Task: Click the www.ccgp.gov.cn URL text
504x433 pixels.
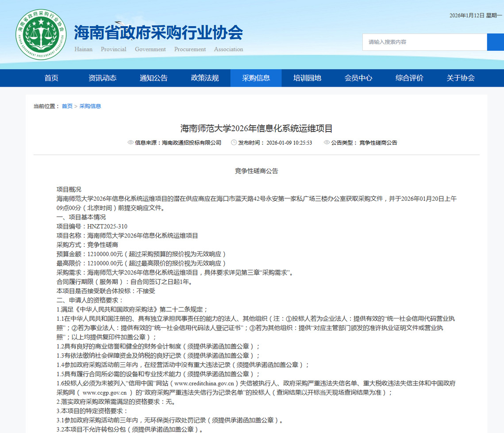Action: [105, 392]
